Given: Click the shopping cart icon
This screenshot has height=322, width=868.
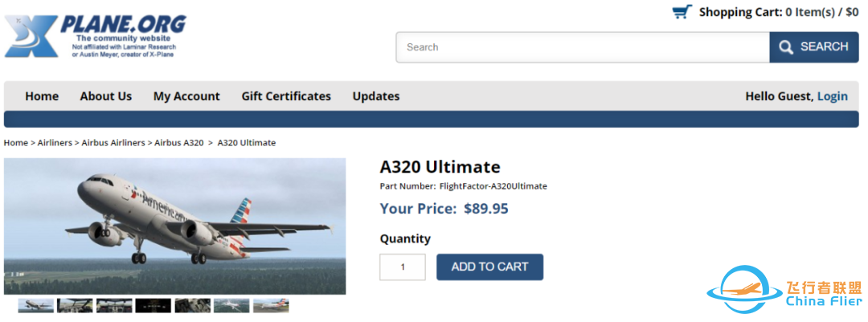Looking at the screenshot, I should pyautogui.click(x=682, y=12).
